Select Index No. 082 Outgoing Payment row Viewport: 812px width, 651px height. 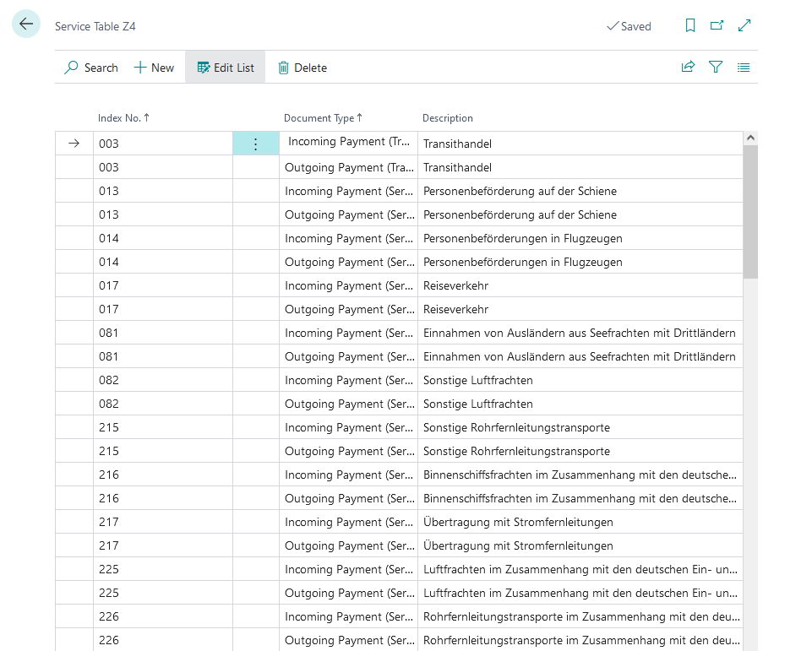coord(109,404)
